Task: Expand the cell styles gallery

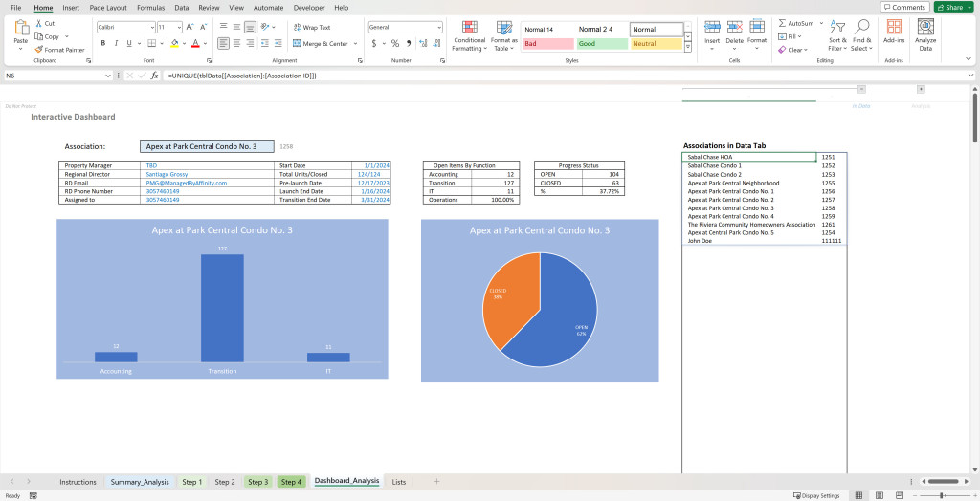Action: (688, 47)
